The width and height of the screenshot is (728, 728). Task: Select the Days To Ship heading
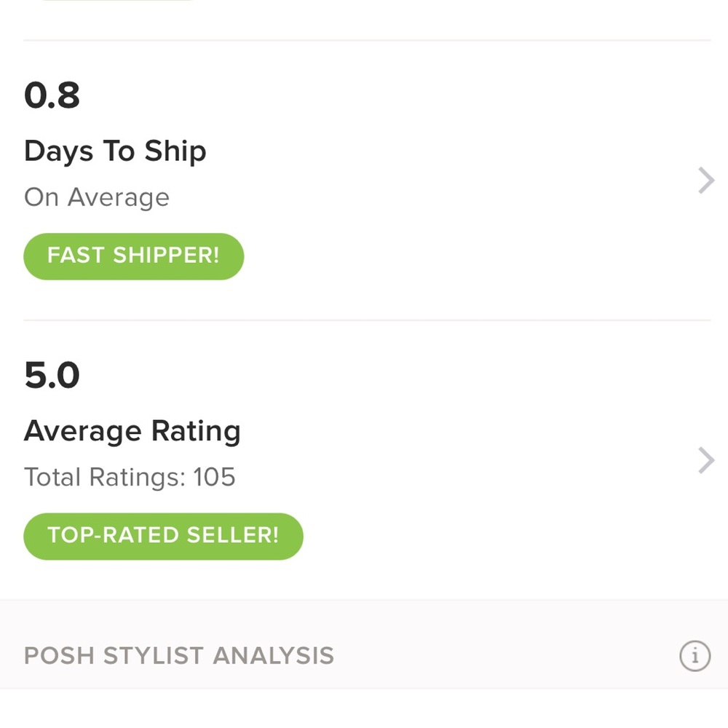[115, 151]
